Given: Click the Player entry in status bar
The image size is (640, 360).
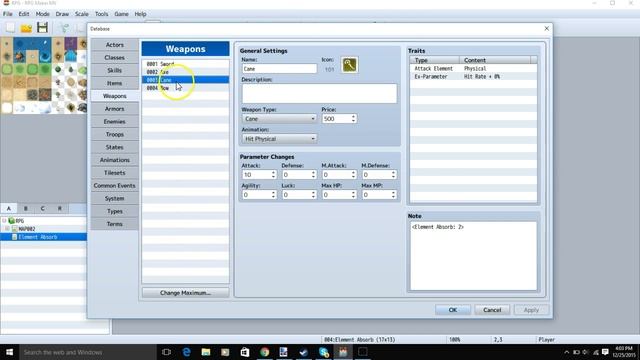Looking at the screenshot, I should coord(547,340).
